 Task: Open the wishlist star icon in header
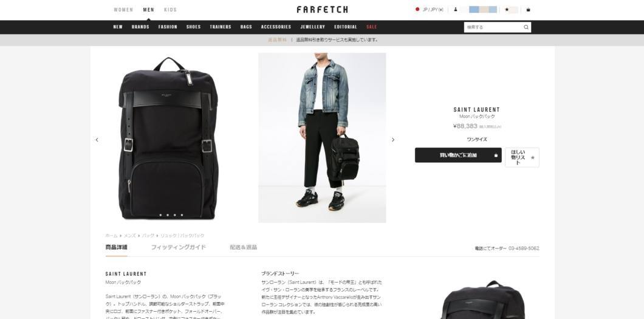[x=507, y=10]
